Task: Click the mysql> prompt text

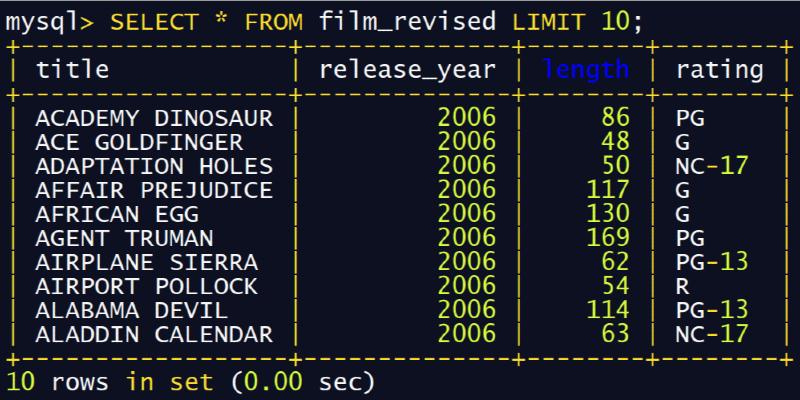Action: pyautogui.click(x=51, y=23)
